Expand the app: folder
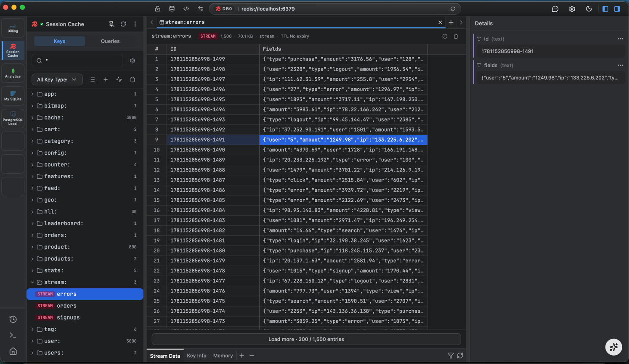This screenshot has width=629, height=364. coord(84,94)
